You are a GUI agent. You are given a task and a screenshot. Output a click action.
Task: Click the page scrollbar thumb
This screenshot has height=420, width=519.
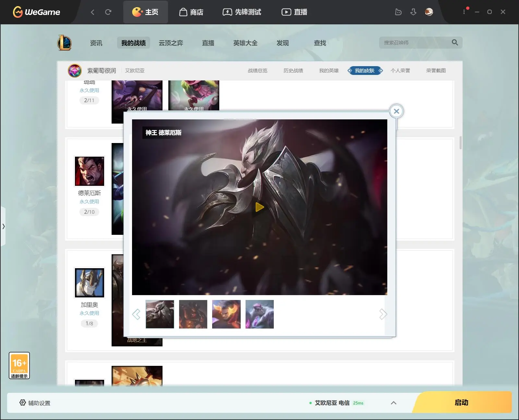(460, 143)
